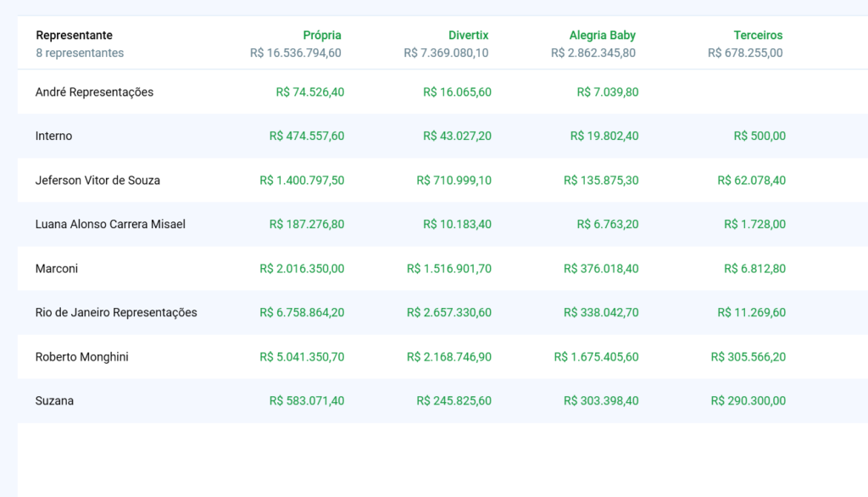Click the '8 representantes' count text

click(80, 53)
